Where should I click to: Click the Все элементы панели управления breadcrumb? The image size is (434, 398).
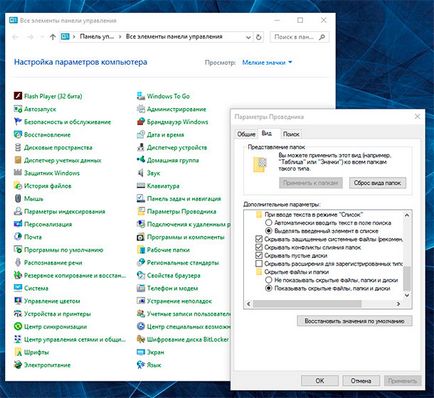[174, 37]
